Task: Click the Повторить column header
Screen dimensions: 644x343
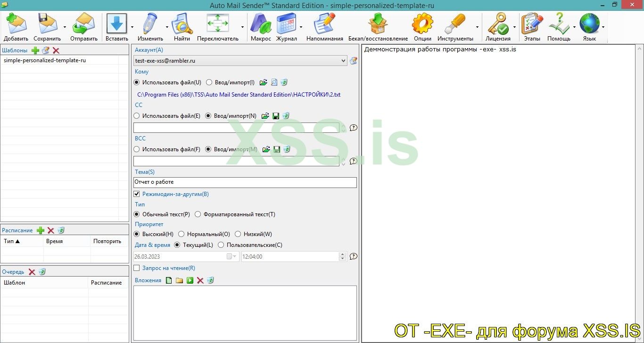Action: [109, 241]
